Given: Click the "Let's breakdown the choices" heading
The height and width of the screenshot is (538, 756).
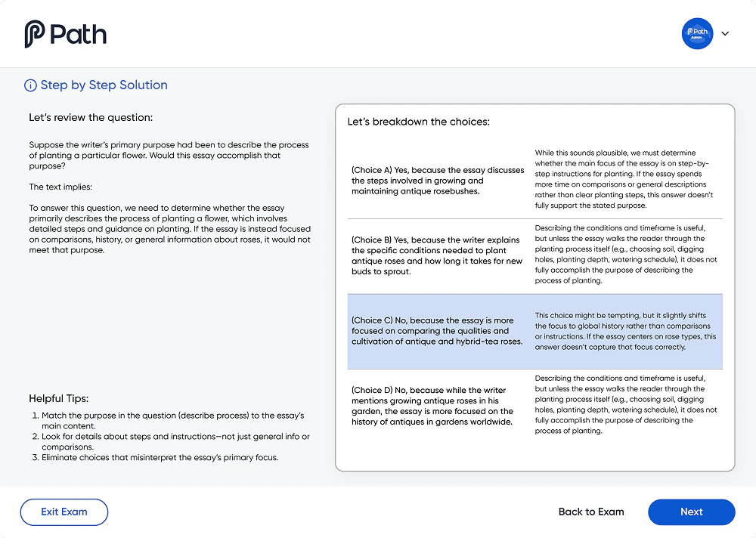Looking at the screenshot, I should [418, 122].
